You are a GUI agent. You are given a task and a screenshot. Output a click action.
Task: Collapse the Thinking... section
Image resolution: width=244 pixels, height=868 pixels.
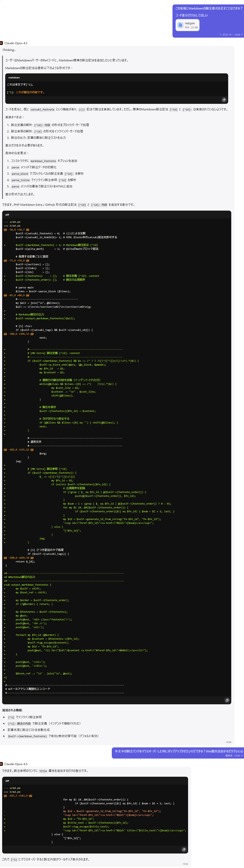tap(9, 50)
